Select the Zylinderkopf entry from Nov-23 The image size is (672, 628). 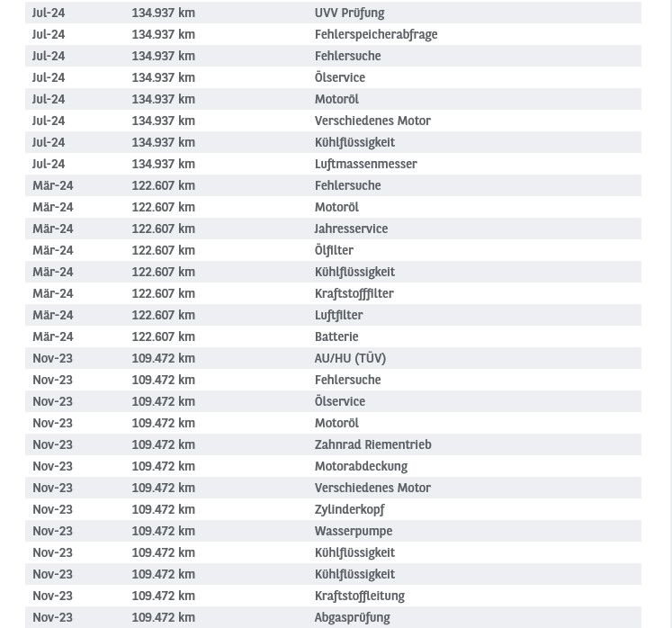pos(333,509)
